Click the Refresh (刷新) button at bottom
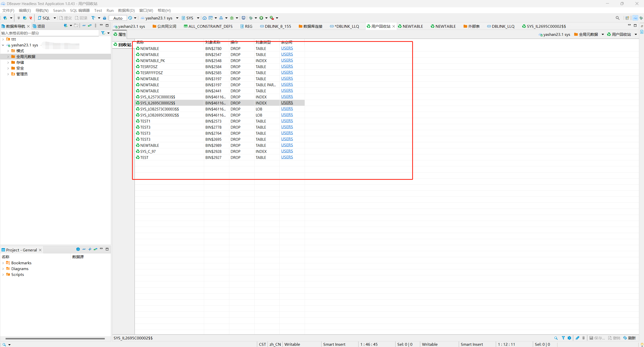Viewport: 644px width, 347px height. point(630,338)
